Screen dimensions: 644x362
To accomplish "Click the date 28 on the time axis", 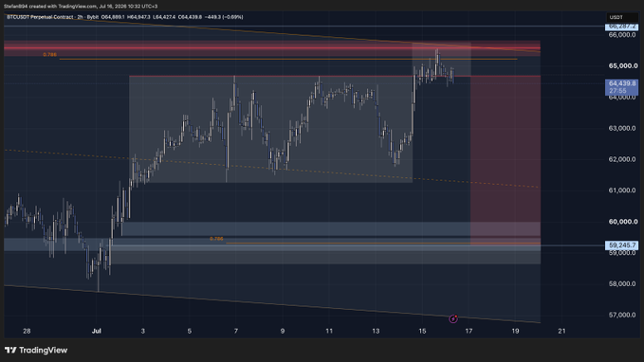I will (x=27, y=331).
